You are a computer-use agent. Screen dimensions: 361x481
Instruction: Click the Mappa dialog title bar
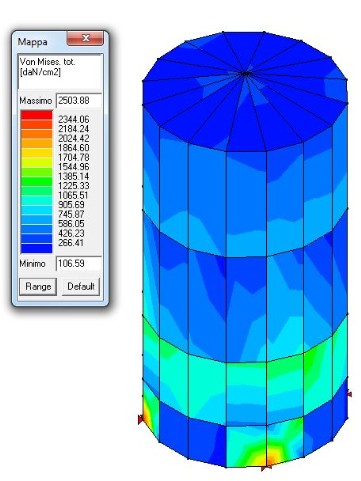click(40, 42)
